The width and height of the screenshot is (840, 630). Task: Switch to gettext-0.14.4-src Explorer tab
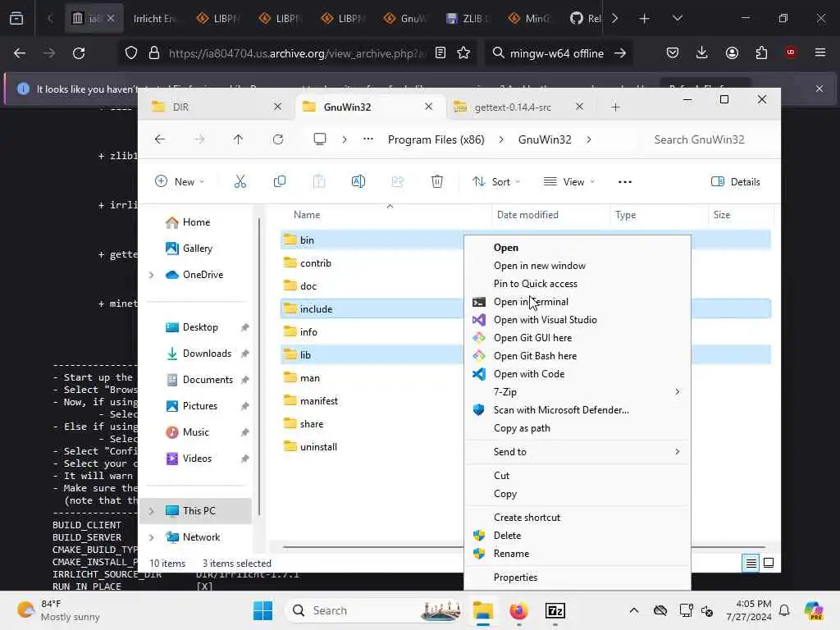coord(518,107)
